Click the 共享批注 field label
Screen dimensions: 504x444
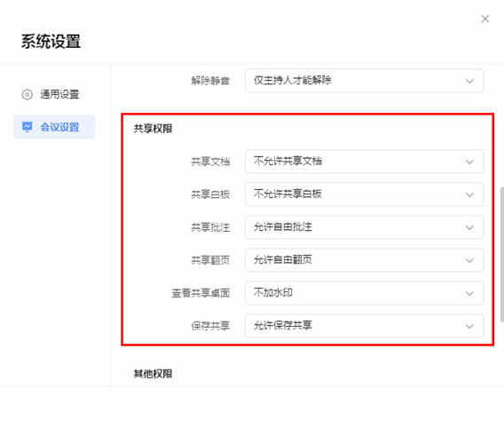pyautogui.click(x=210, y=227)
